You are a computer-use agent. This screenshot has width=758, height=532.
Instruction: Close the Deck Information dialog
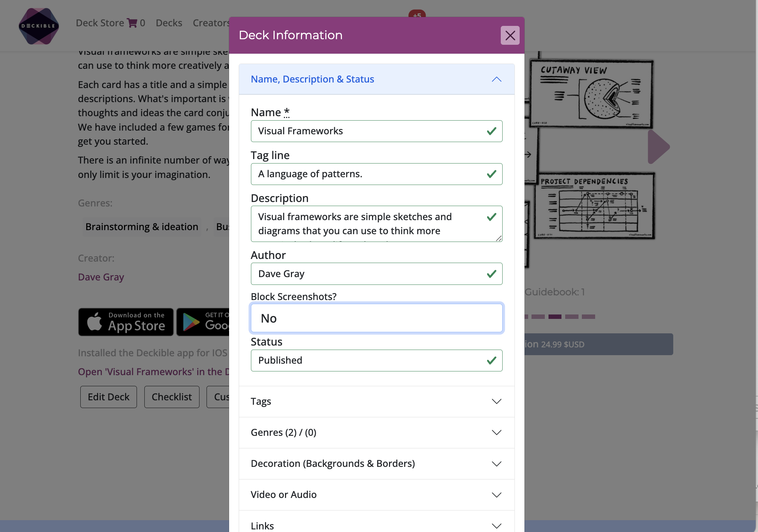[x=510, y=36]
